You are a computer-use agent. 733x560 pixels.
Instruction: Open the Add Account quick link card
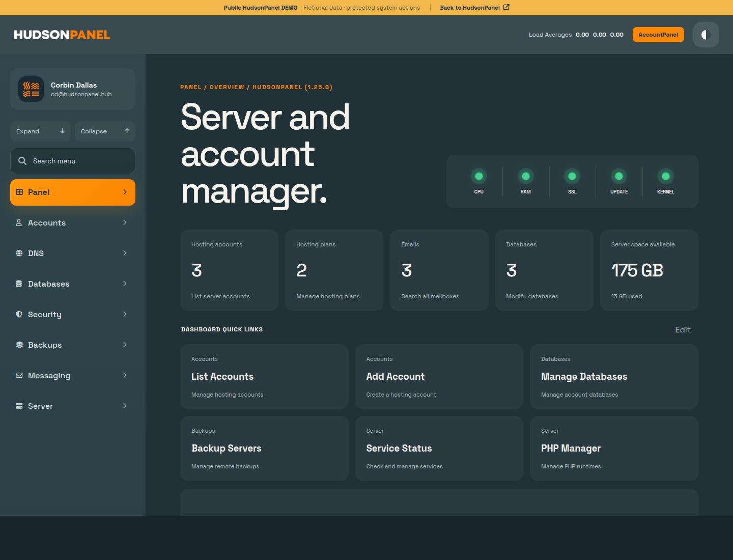(439, 377)
